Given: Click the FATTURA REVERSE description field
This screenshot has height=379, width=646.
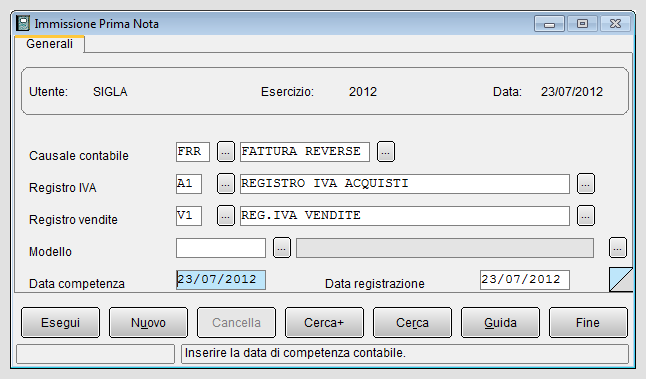Looking at the screenshot, I should (x=305, y=152).
